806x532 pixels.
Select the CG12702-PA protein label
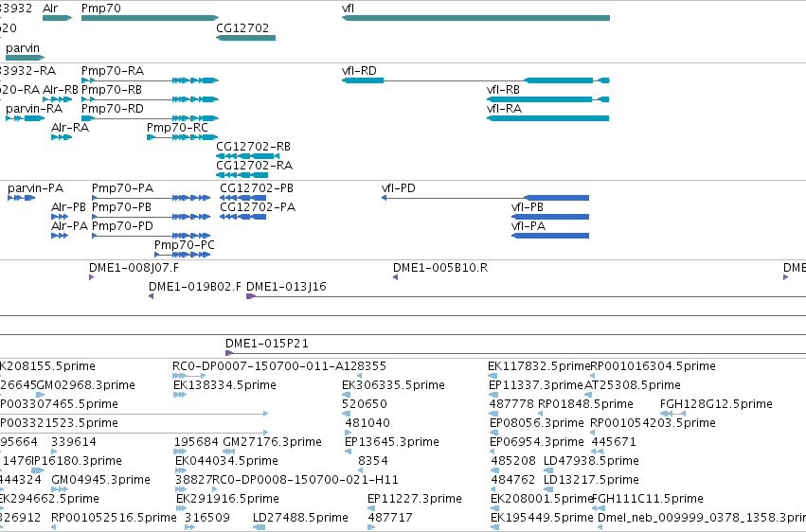pyautogui.click(x=258, y=207)
